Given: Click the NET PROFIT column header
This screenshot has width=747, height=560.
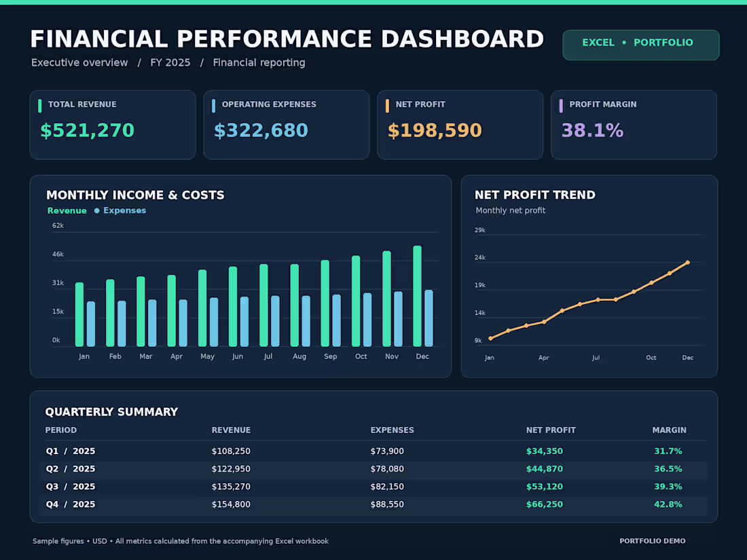Looking at the screenshot, I should click(551, 430).
